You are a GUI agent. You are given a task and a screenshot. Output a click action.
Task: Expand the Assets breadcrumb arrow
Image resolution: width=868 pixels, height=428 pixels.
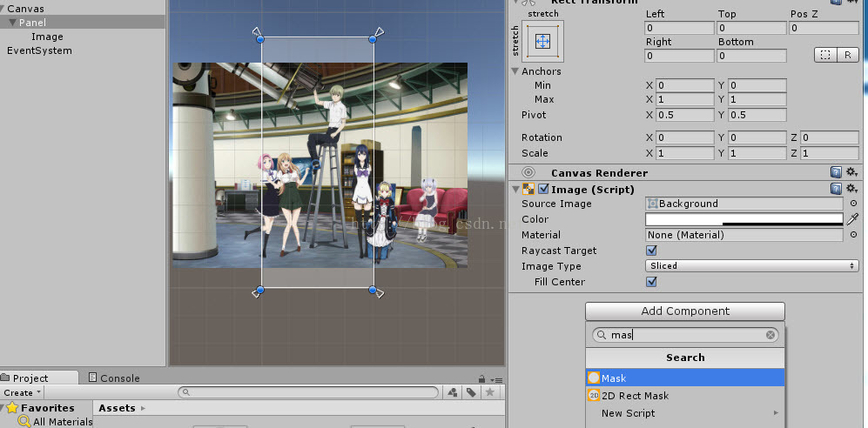click(143, 408)
